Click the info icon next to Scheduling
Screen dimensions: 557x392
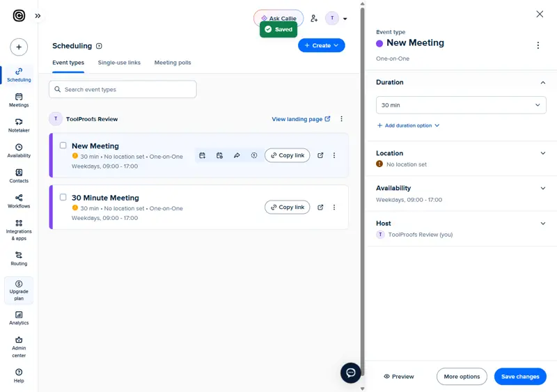point(99,46)
